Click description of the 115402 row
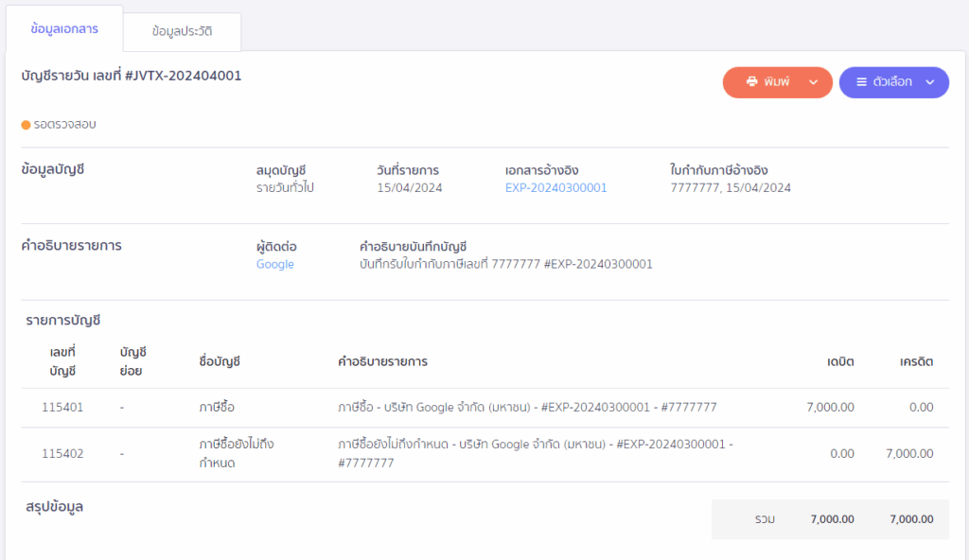Image resolution: width=969 pixels, height=560 pixels. pos(536,453)
